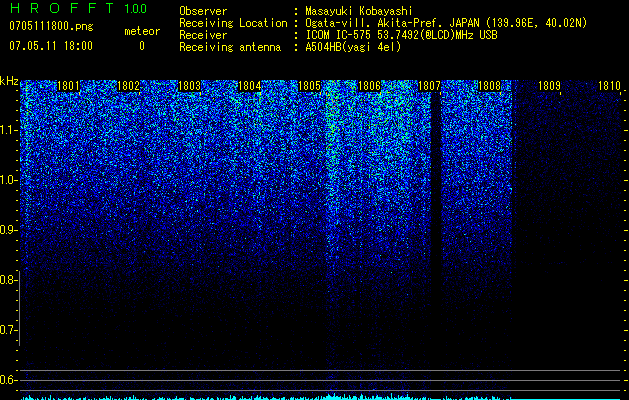This screenshot has height=400, width=629.
Task: Click the 1801 time marker
Action: pyautogui.click(x=69, y=86)
